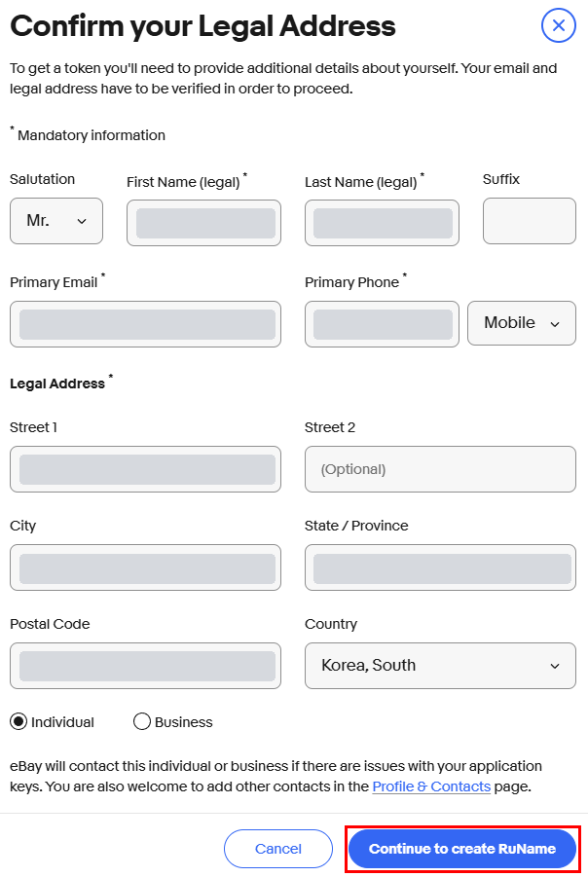588x877 pixels.
Task: Click the State / Province field
Action: pos(440,567)
